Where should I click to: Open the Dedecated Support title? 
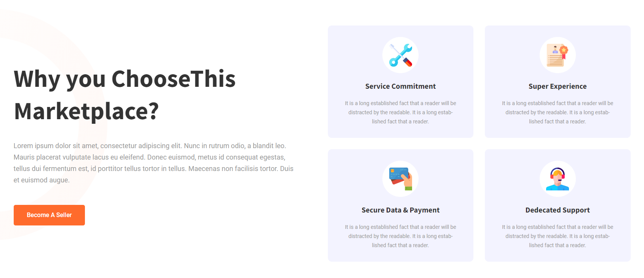tap(557, 210)
